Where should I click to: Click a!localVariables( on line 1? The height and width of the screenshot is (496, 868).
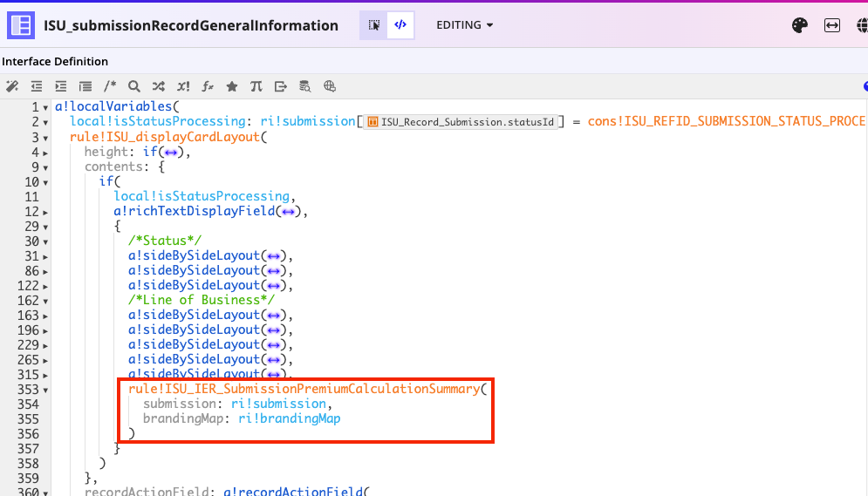pos(118,106)
